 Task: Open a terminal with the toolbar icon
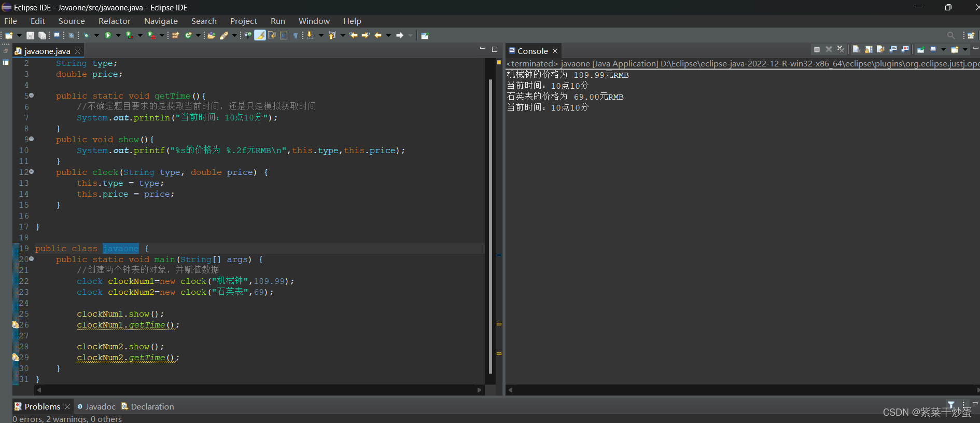click(x=57, y=35)
